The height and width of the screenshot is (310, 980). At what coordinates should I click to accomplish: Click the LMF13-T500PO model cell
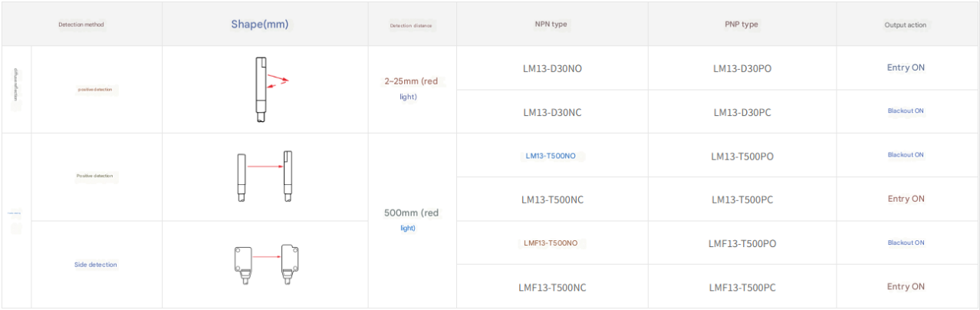coord(742,243)
